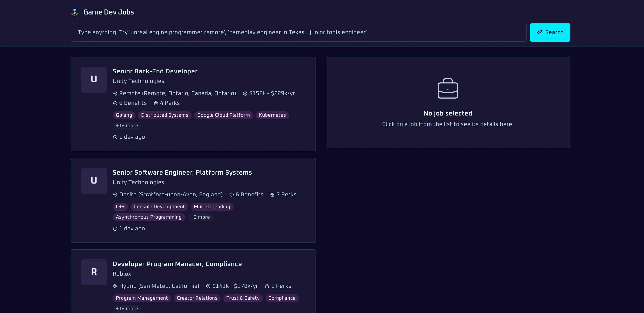Select the Multi-threading tag
This screenshot has height=313, width=644.
coord(212,207)
